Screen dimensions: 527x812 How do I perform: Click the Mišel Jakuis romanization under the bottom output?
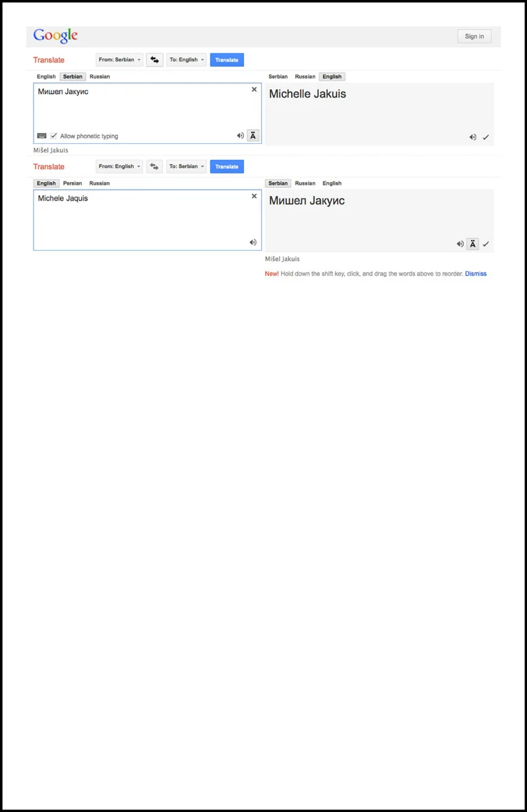coord(282,259)
